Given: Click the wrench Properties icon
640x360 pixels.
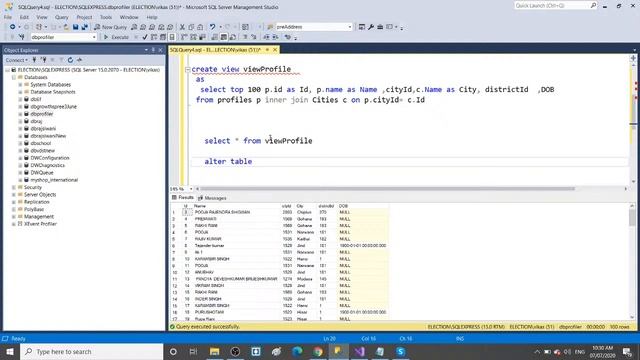Looking at the screenshot, I should point(371,27).
